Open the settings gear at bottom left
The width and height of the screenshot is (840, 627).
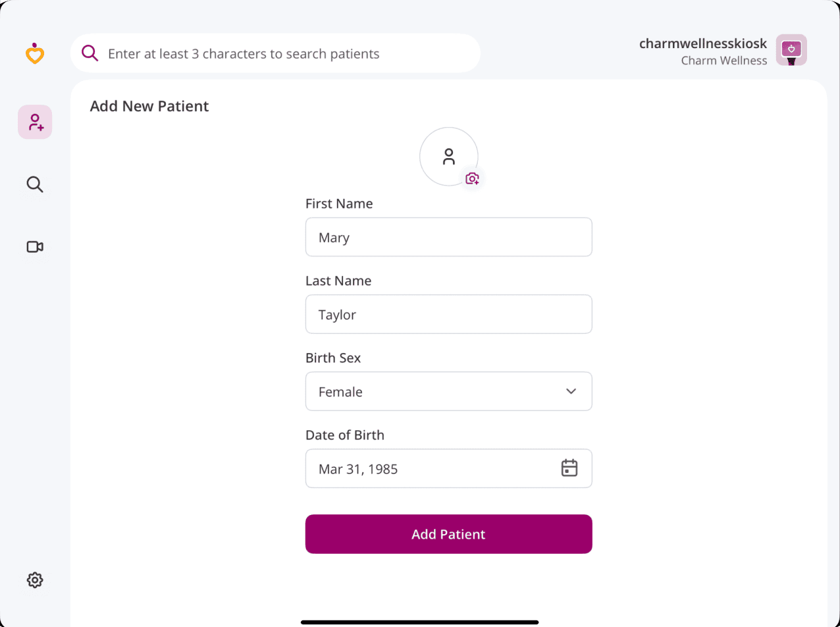tap(34, 580)
